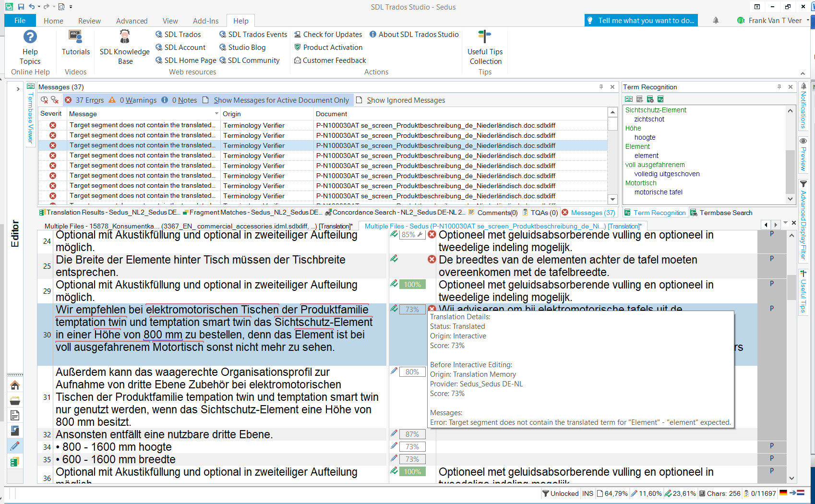Click Tell me what you want to do box
The height and width of the screenshot is (504, 815).
tap(641, 21)
